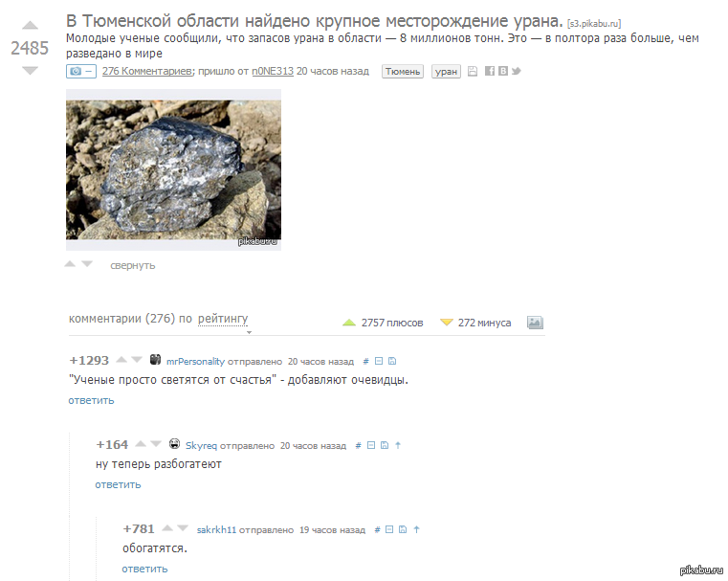Downvote sakrkh11's comment
Image resolution: width=728 pixels, height=581 pixels.
(x=183, y=528)
